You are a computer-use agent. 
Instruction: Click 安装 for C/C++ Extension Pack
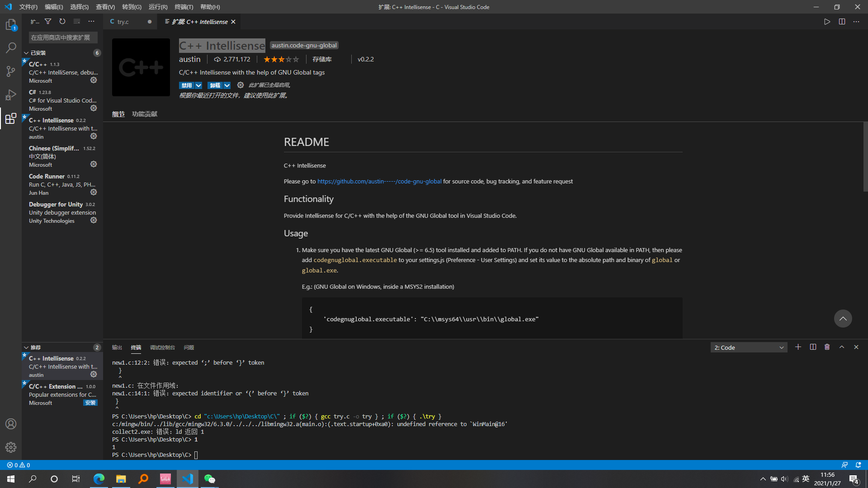[x=90, y=402]
